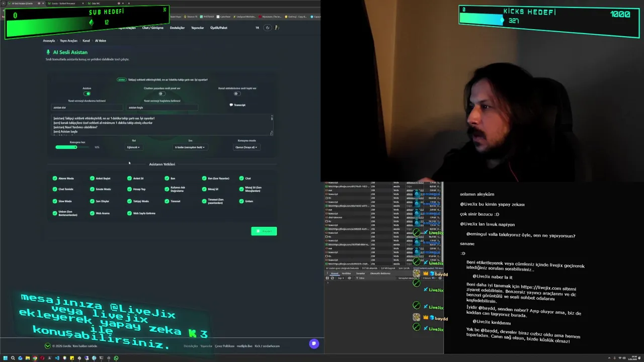Open the Rol dropdown set to Eğlenceli
The width and height of the screenshot is (644, 362).
pyautogui.click(x=133, y=147)
